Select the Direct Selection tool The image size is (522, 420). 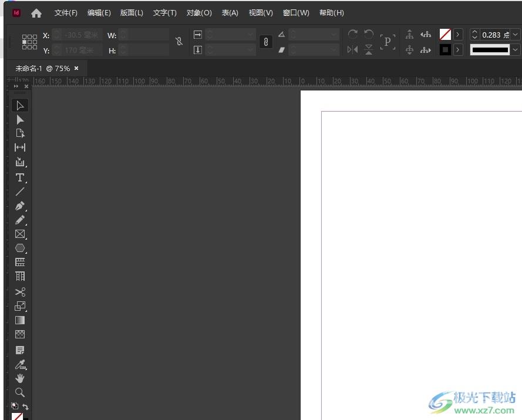coord(20,120)
